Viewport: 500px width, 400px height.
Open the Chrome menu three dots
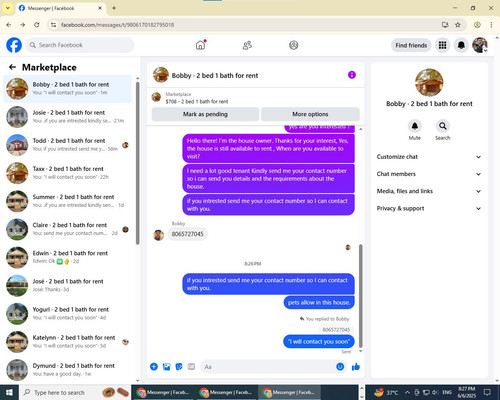click(x=491, y=25)
